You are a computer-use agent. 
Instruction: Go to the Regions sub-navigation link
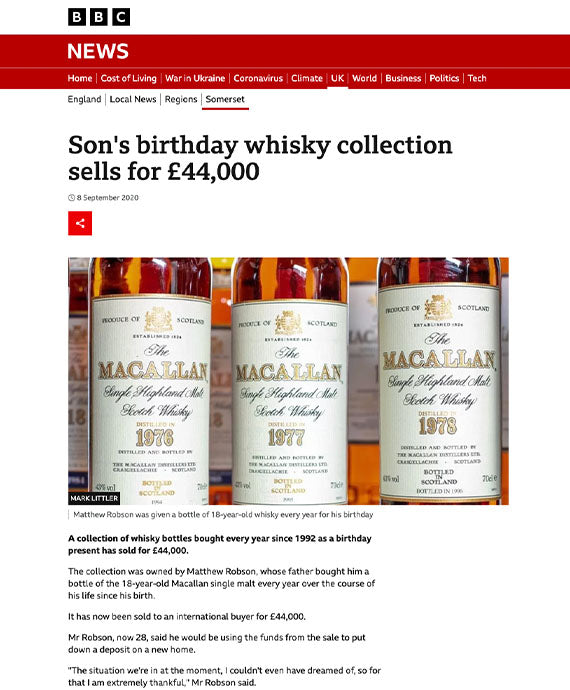(181, 99)
